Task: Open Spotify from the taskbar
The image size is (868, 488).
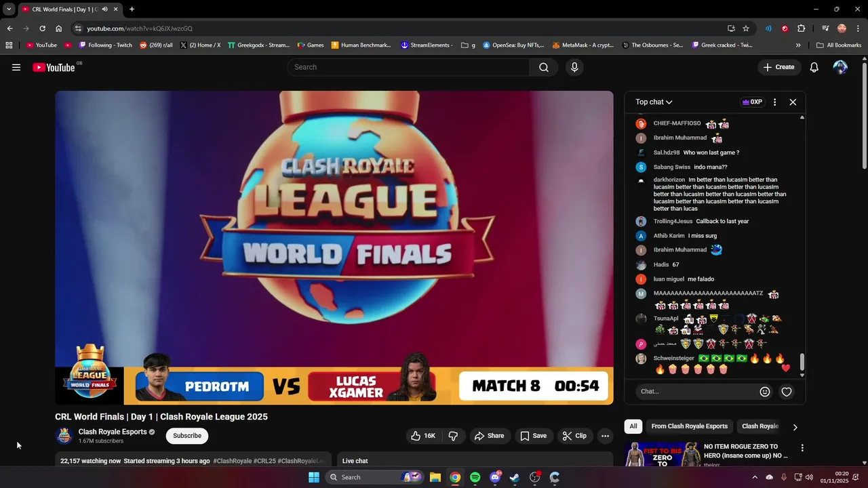Action: 475,477
